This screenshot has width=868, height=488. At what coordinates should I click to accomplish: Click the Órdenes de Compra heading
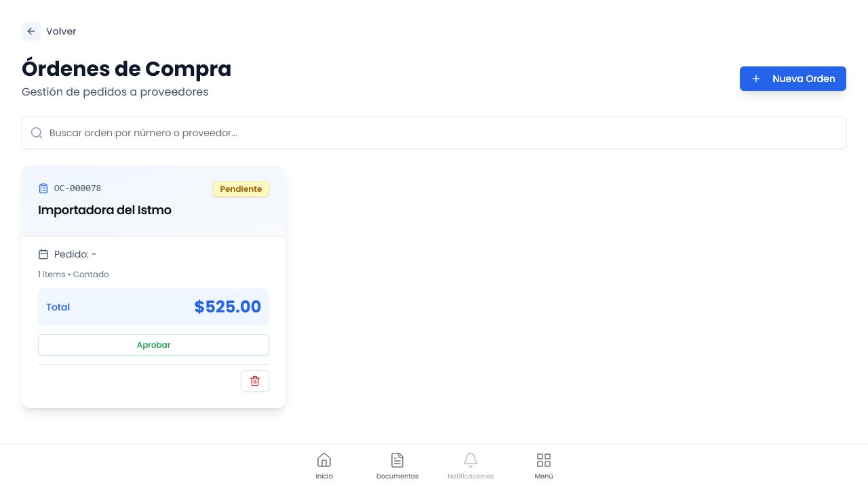[x=126, y=68]
